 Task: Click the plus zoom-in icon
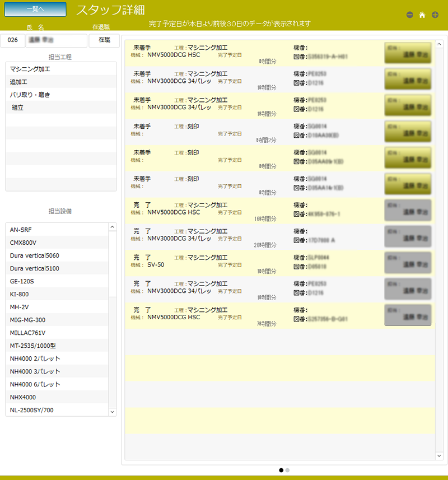point(435,15)
